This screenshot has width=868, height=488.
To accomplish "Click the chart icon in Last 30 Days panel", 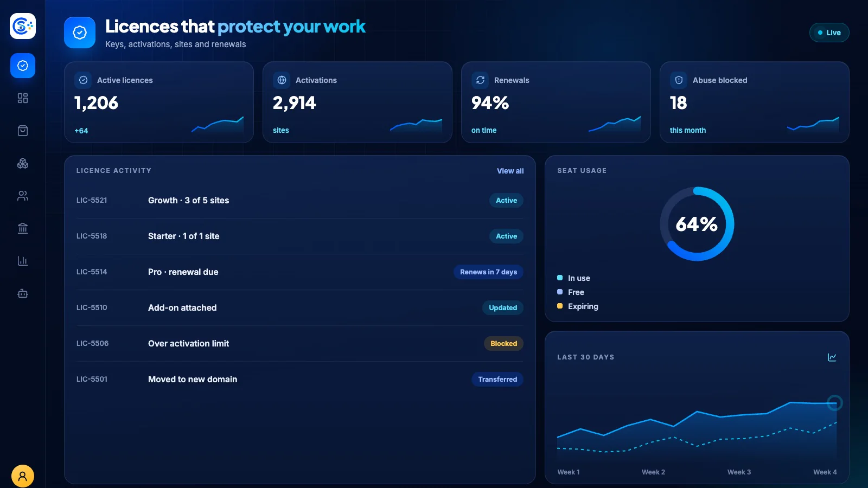I will coord(832,357).
